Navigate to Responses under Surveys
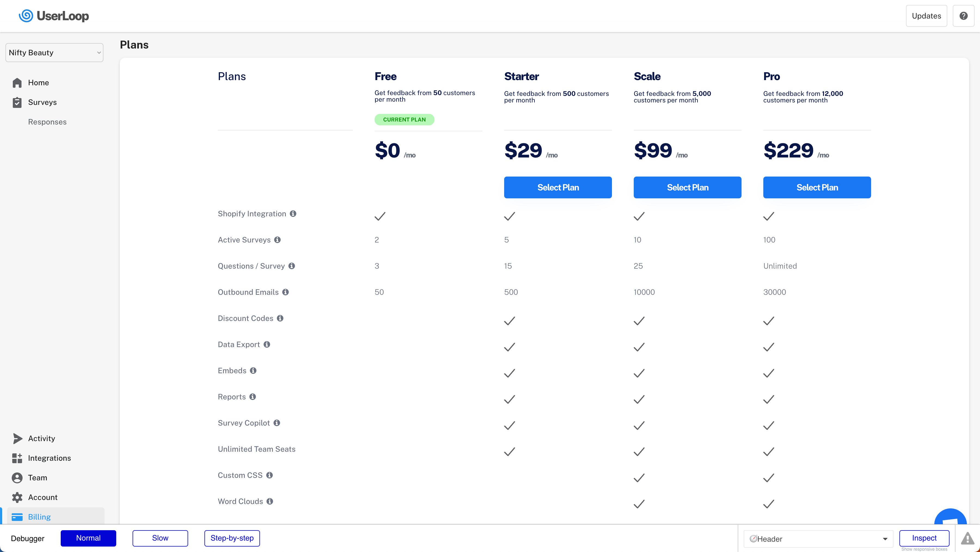The width and height of the screenshot is (980, 552). coord(47,122)
